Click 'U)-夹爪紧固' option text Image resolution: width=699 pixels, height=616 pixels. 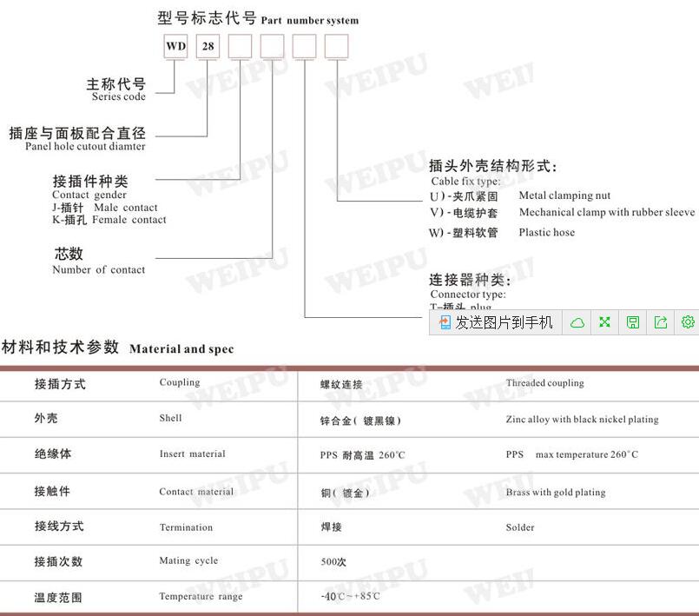[x=464, y=196]
